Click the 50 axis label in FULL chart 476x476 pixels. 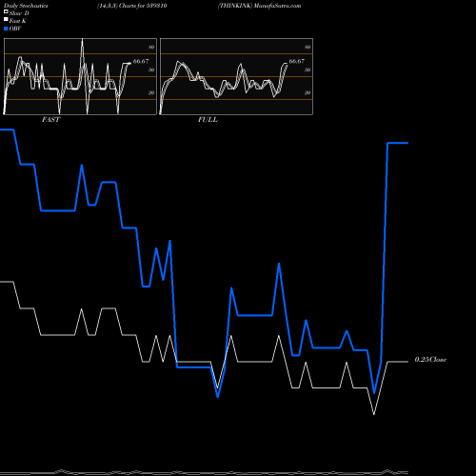point(307,69)
